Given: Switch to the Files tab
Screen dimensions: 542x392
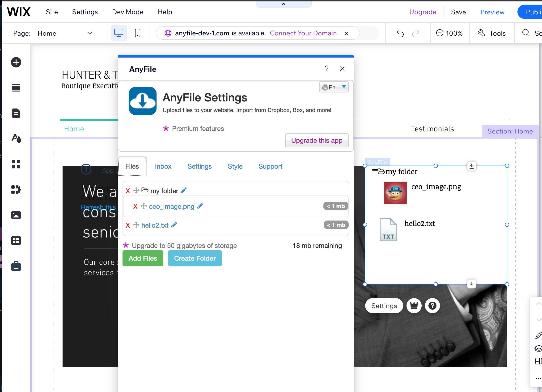Looking at the screenshot, I should (132, 166).
